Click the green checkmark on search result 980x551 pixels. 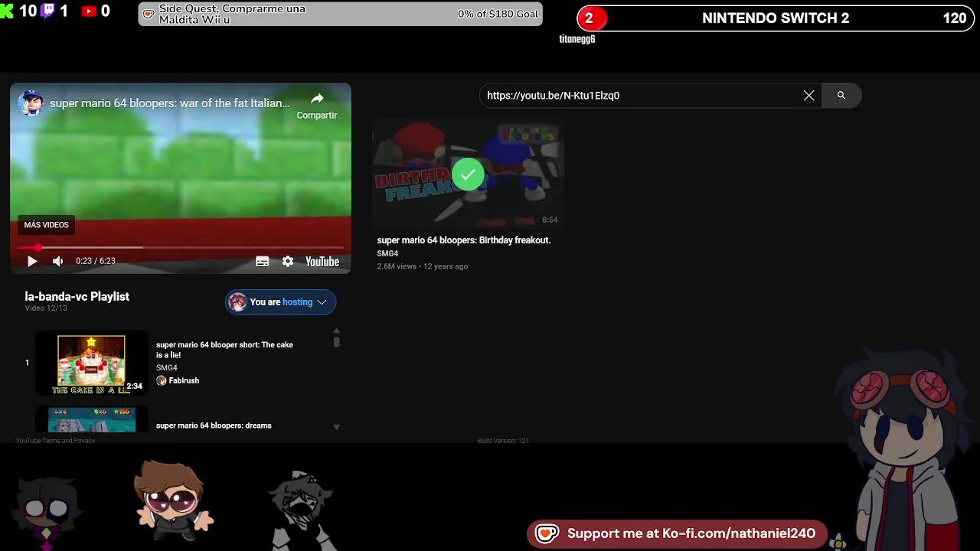tap(468, 174)
